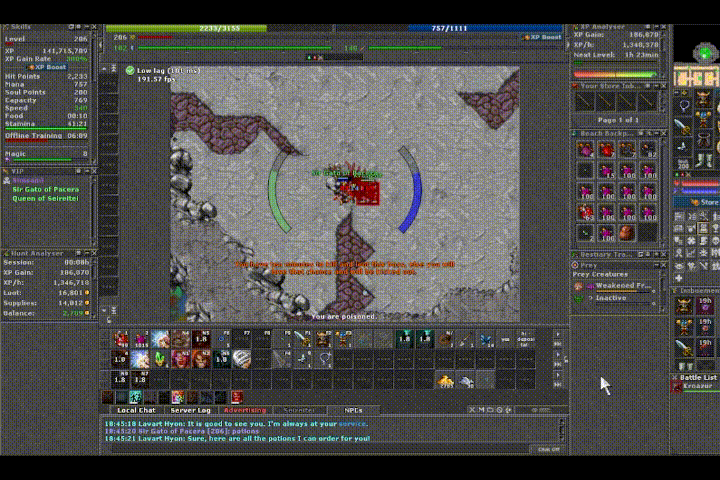Use the blue crystal action bar slot
Image resolution: width=720 pixels, height=480 pixels.
coord(485,339)
